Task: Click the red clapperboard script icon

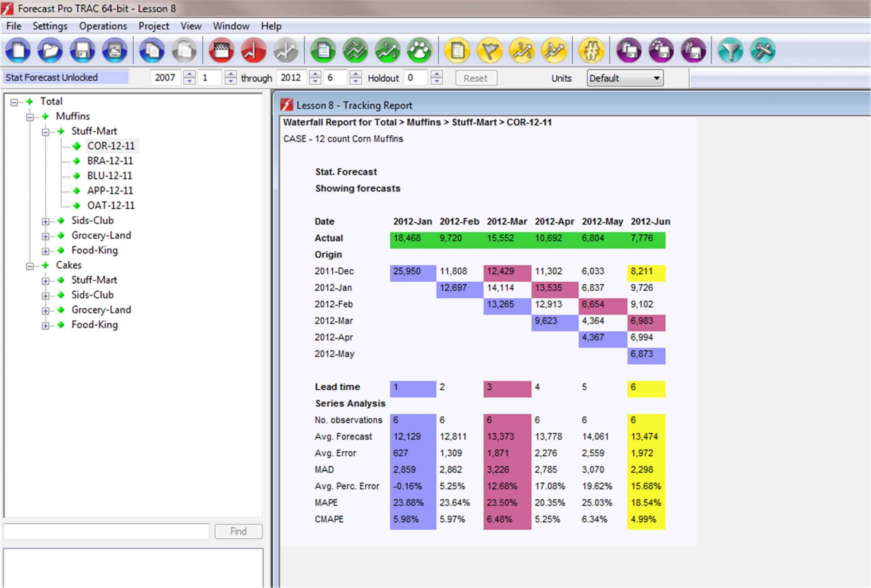Action: 221,50
